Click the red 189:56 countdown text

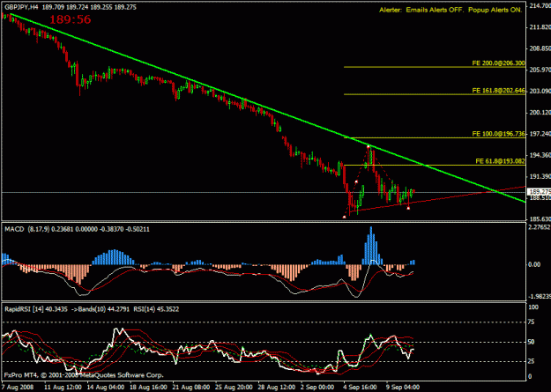(70, 19)
